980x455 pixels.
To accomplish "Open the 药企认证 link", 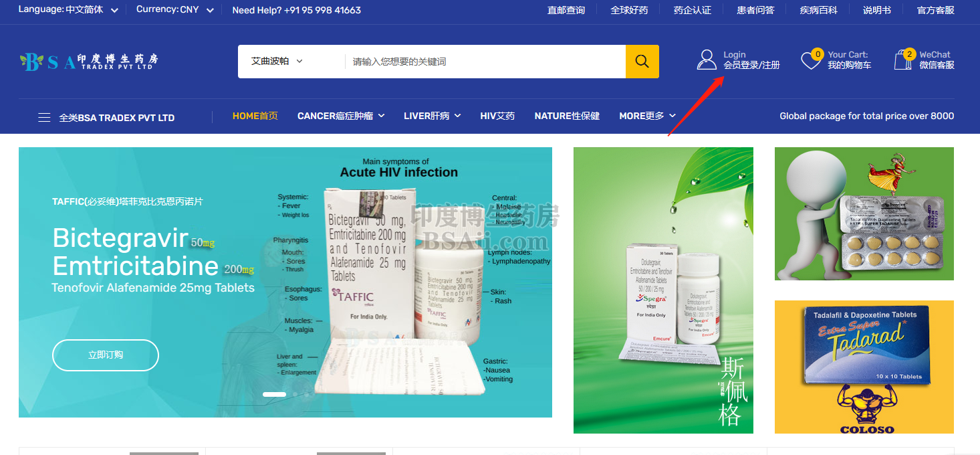I will [x=693, y=10].
